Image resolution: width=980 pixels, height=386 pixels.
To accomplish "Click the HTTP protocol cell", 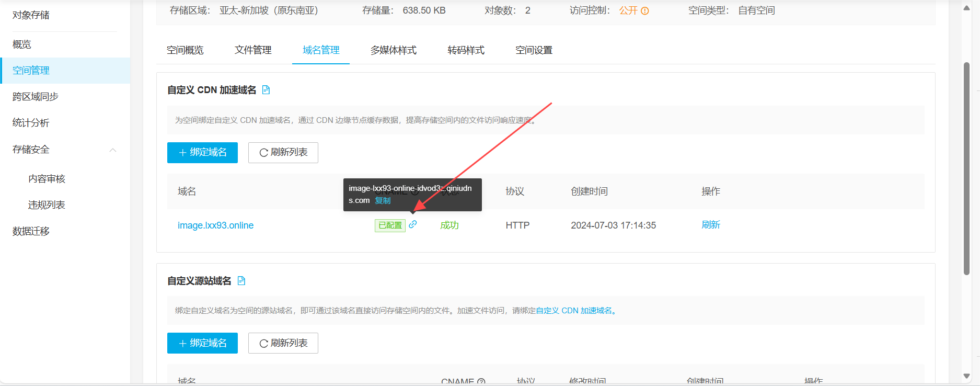I will tap(517, 225).
